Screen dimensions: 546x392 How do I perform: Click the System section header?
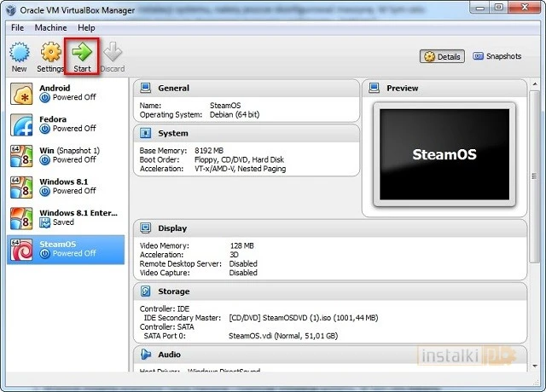tap(247, 134)
